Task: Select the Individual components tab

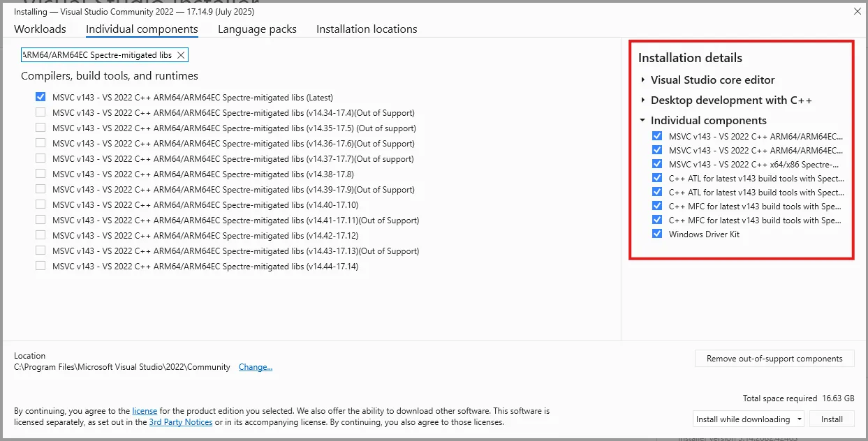Action: (142, 29)
